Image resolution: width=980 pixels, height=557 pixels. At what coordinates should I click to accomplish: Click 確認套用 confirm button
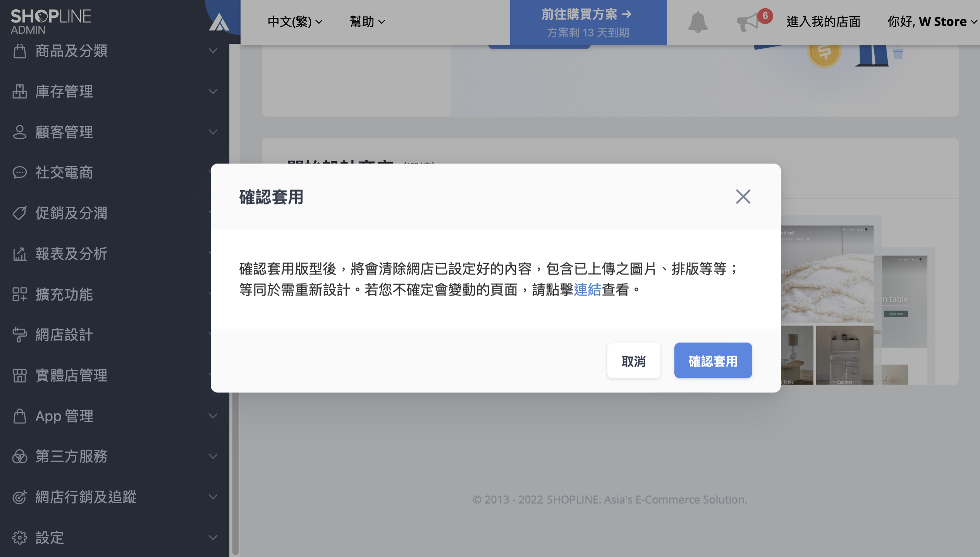tap(713, 361)
